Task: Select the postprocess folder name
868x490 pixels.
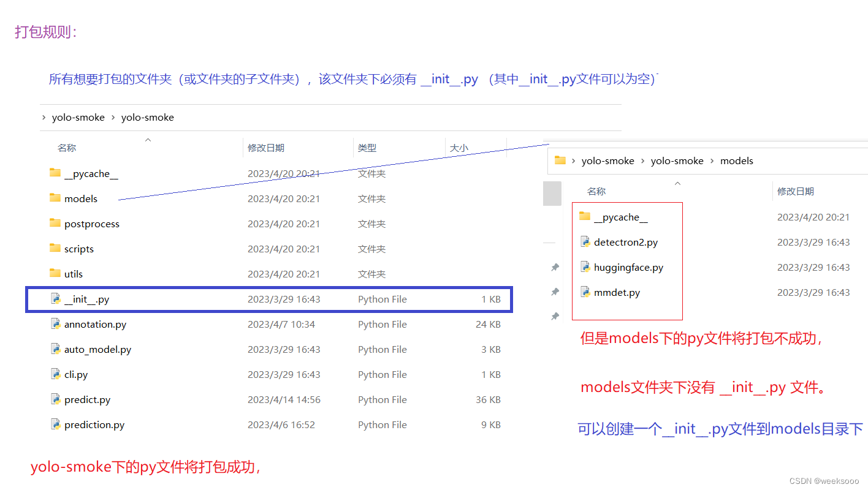Action: coord(92,224)
